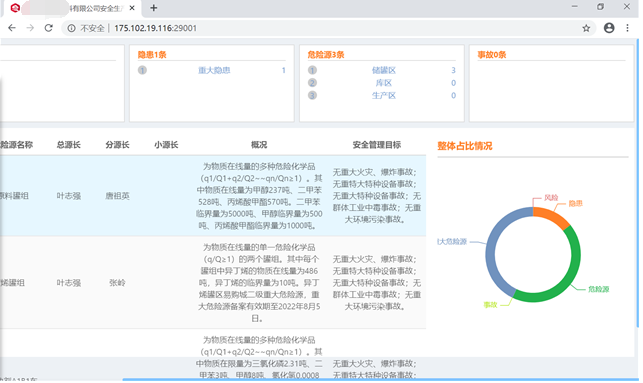
Task: Click overview text mentioning 异丁烯
Action: (x=259, y=283)
